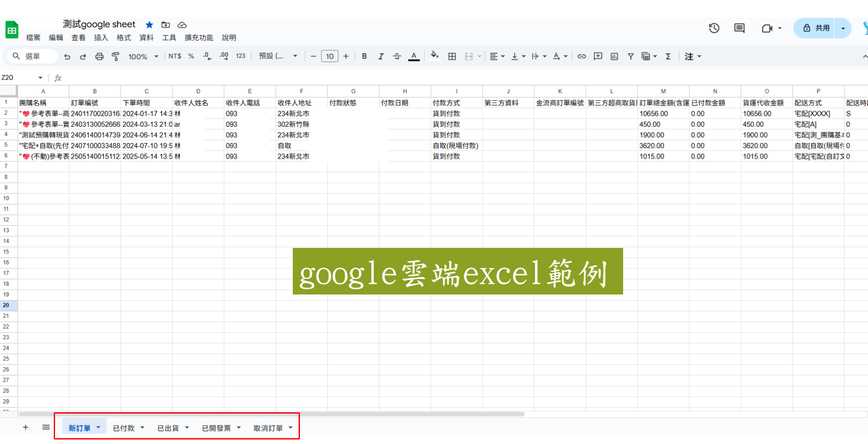Open version history clock icon
Image resolution: width=868 pixels, height=444 pixels.
pyautogui.click(x=714, y=28)
